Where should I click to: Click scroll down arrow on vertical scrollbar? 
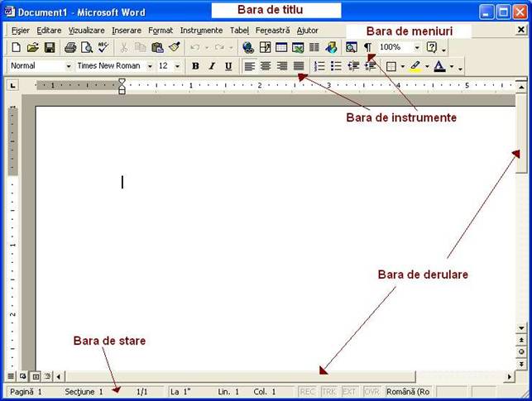click(x=521, y=328)
